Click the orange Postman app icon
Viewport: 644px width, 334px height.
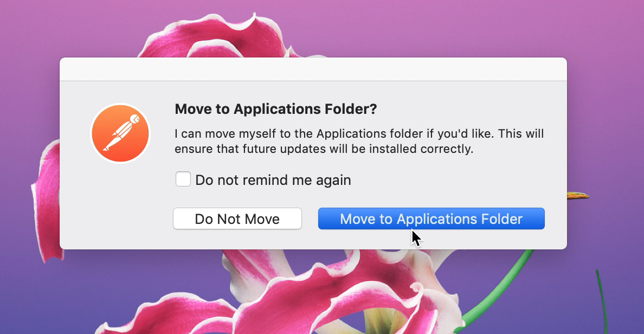tap(120, 133)
